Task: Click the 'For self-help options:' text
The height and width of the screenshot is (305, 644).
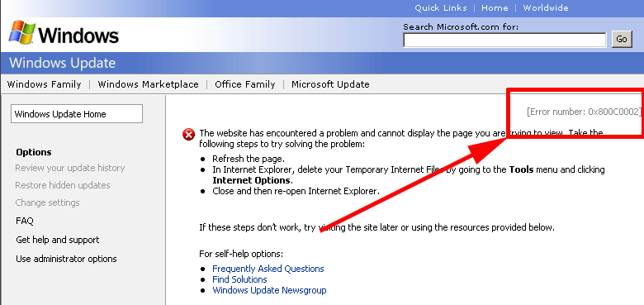Action: 241,254
